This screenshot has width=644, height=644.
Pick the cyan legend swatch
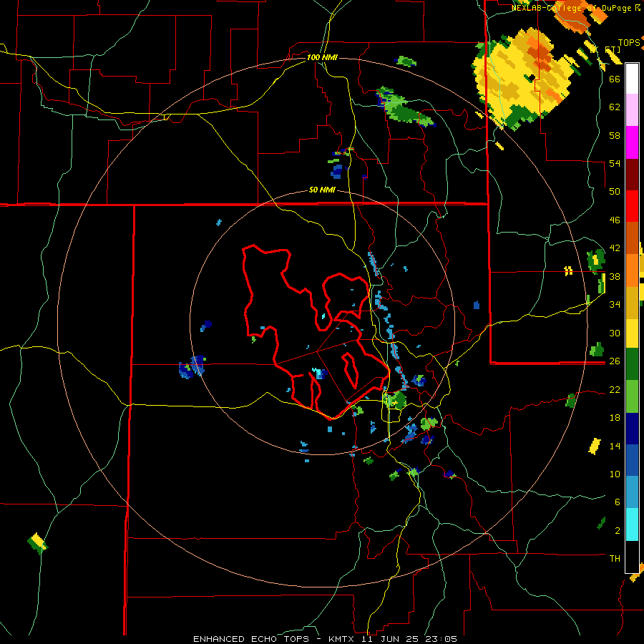click(632, 525)
